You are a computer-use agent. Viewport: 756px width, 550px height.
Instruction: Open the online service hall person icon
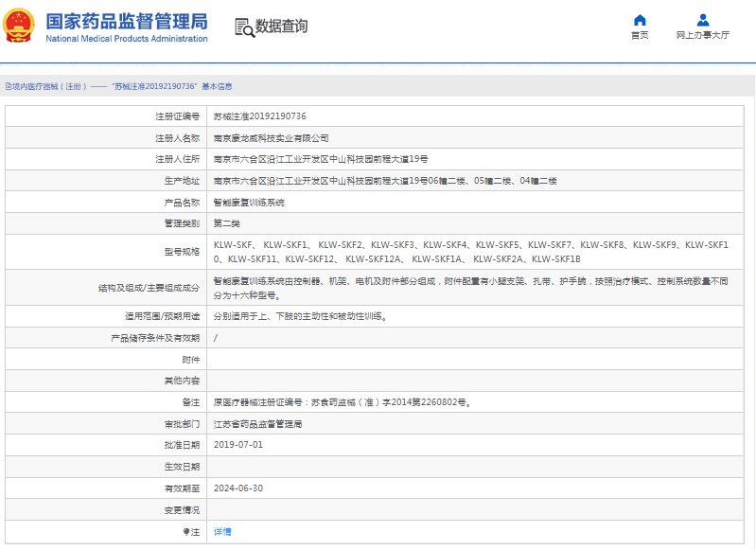(703, 20)
